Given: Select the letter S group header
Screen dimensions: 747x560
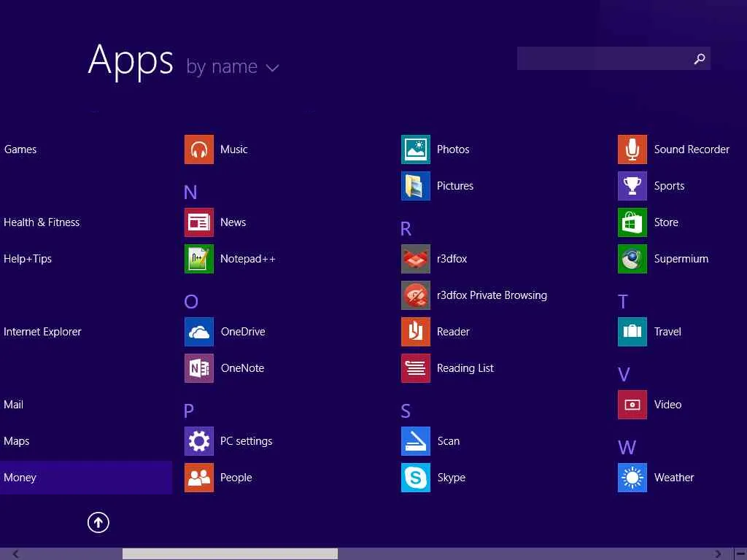Looking at the screenshot, I should click(x=406, y=411).
